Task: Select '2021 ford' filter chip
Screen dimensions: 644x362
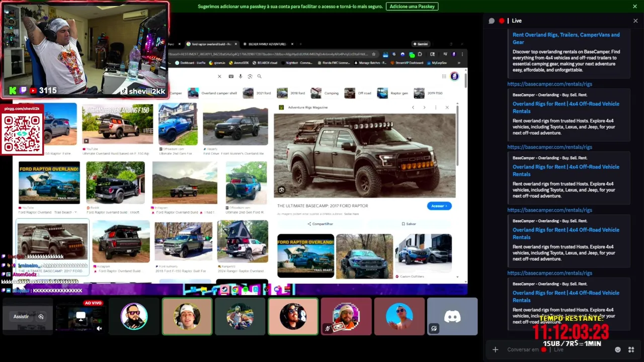Action: click(x=257, y=93)
